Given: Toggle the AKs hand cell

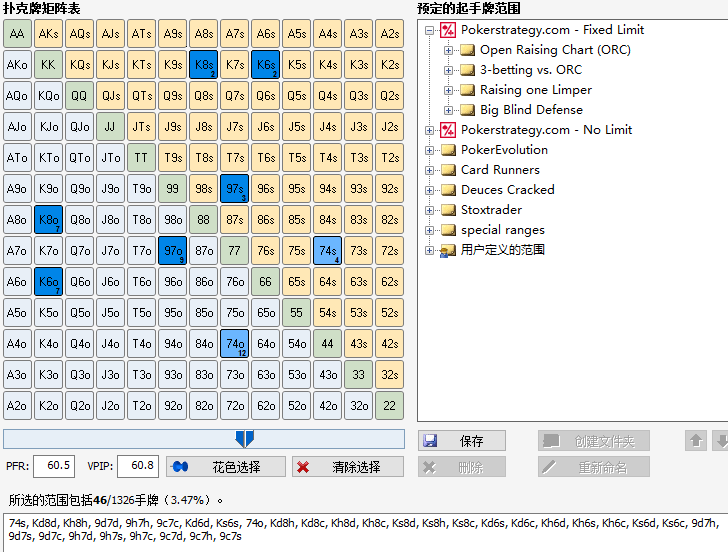Looking at the screenshot, I should point(48,33).
